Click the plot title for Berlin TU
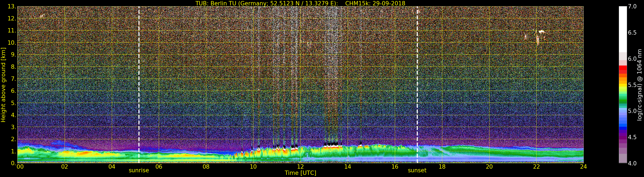This screenshot has height=177, width=644. [x=300, y=3]
